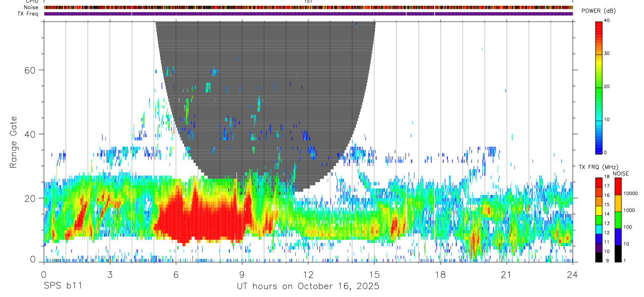
Task: Click the purple TX Freq strip bar
Action: [x=308, y=14]
